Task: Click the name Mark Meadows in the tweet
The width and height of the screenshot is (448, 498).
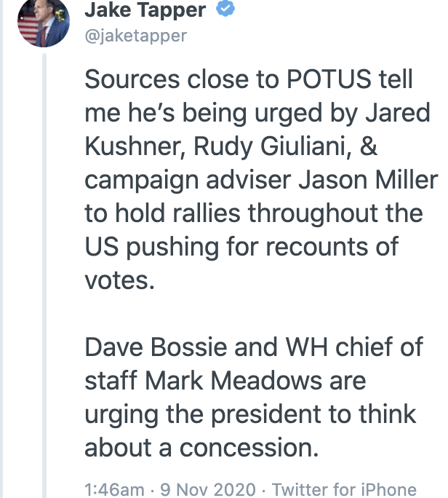Action: [x=255, y=381]
